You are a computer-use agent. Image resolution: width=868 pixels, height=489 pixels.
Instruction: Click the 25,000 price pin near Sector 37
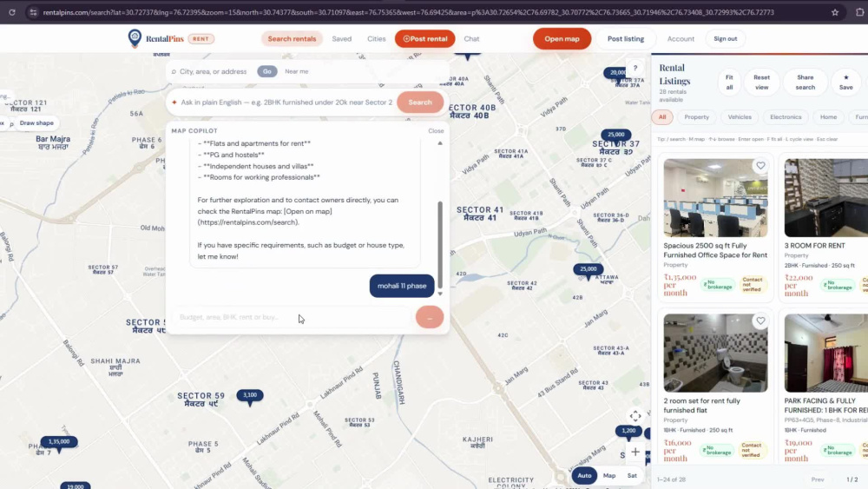pyautogui.click(x=615, y=135)
